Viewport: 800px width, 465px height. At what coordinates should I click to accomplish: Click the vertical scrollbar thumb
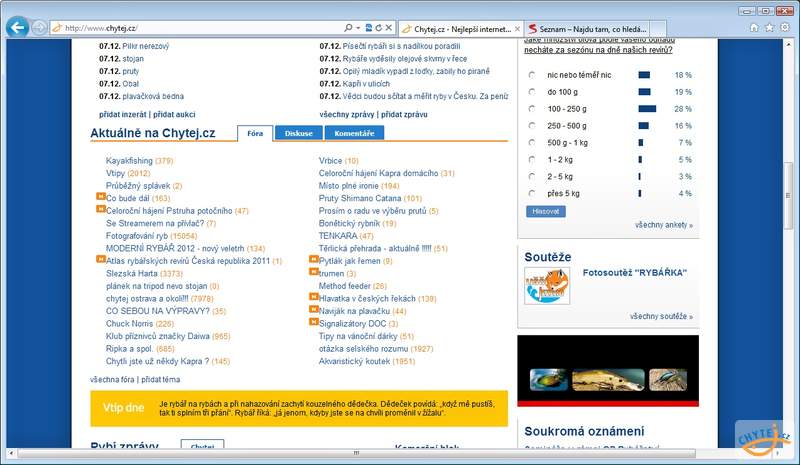click(788, 195)
